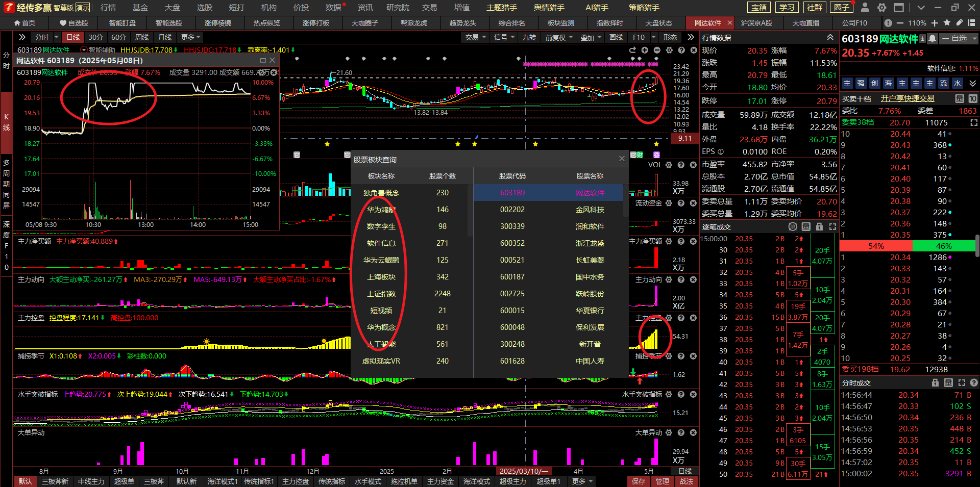Toggle the 主 tag first in tag row
Image resolution: width=980 pixels, height=487 pixels.
pos(847,83)
